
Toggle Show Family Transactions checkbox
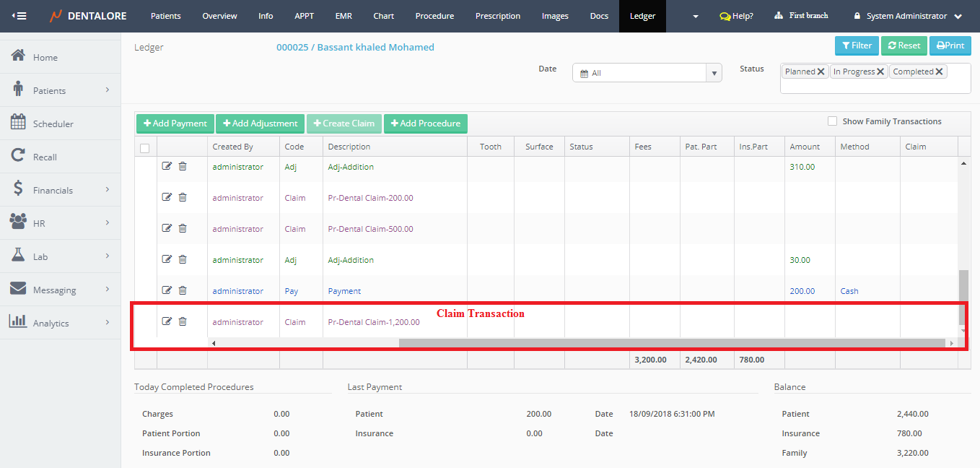(x=833, y=121)
